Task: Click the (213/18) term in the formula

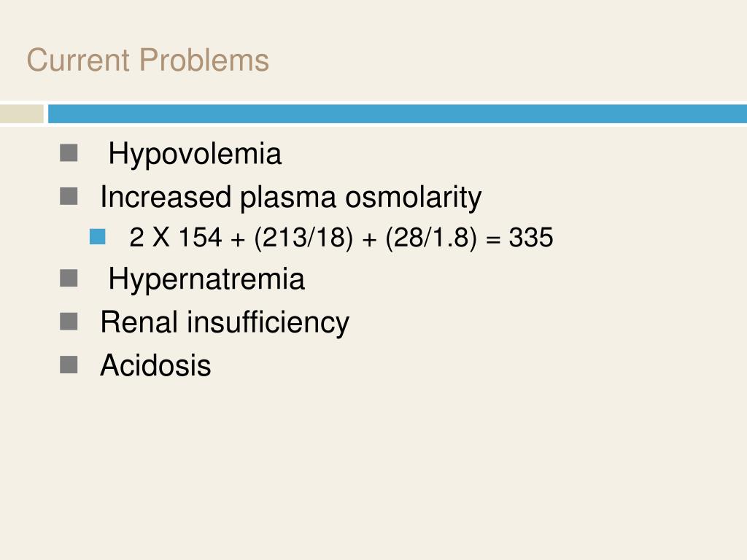Action: tap(303, 237)
